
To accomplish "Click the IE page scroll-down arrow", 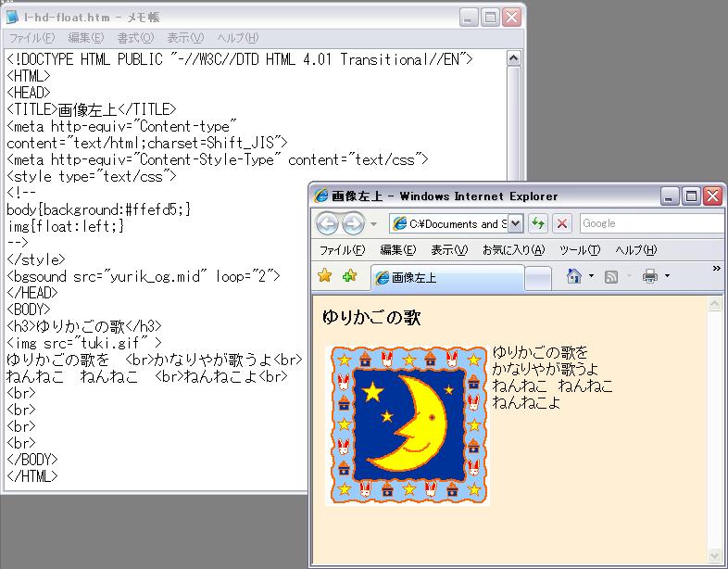I will click(x=714, y=554).
